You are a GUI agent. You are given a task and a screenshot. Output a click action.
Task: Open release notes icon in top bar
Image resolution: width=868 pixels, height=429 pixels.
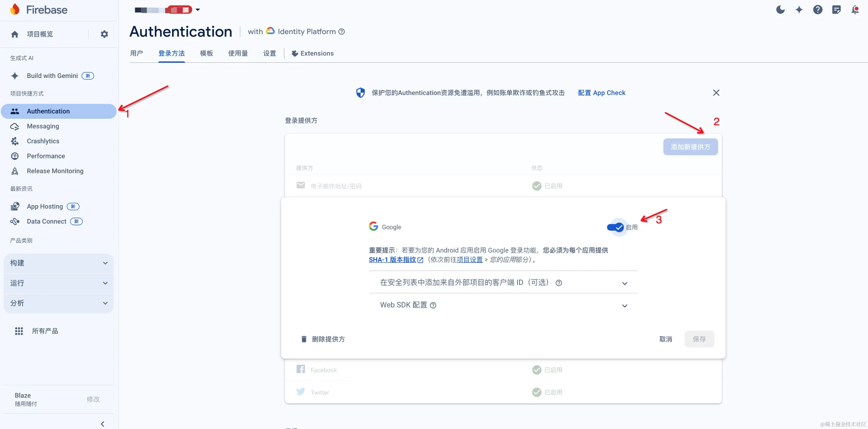(x=836, y=10)
